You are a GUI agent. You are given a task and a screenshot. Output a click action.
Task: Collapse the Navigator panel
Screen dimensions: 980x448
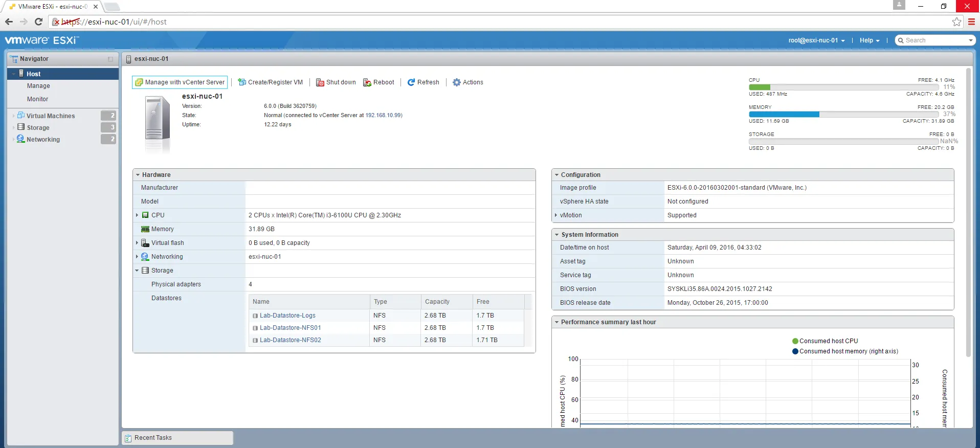pos(110,59)
